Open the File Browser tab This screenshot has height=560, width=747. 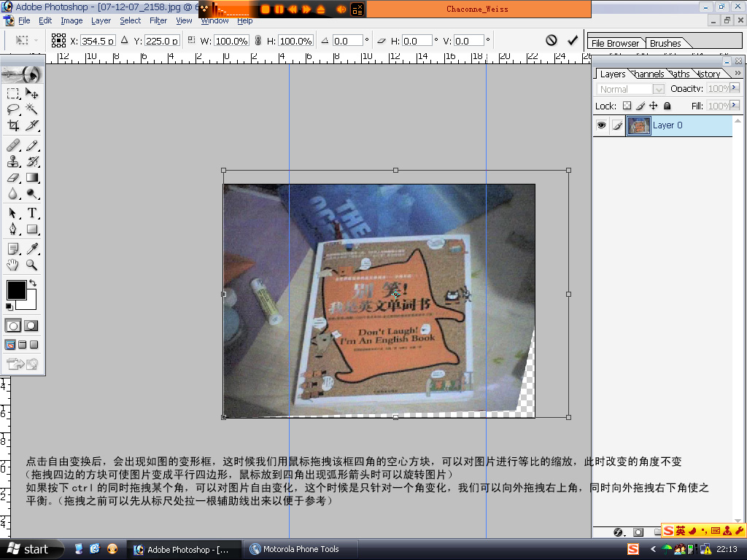click(615, 43)
